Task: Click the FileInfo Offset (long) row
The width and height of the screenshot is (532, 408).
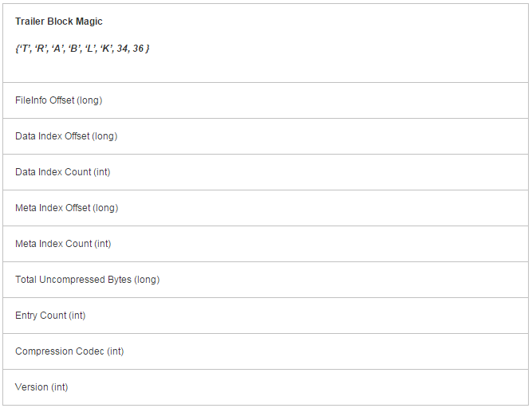Action: (x=266, y=100)
